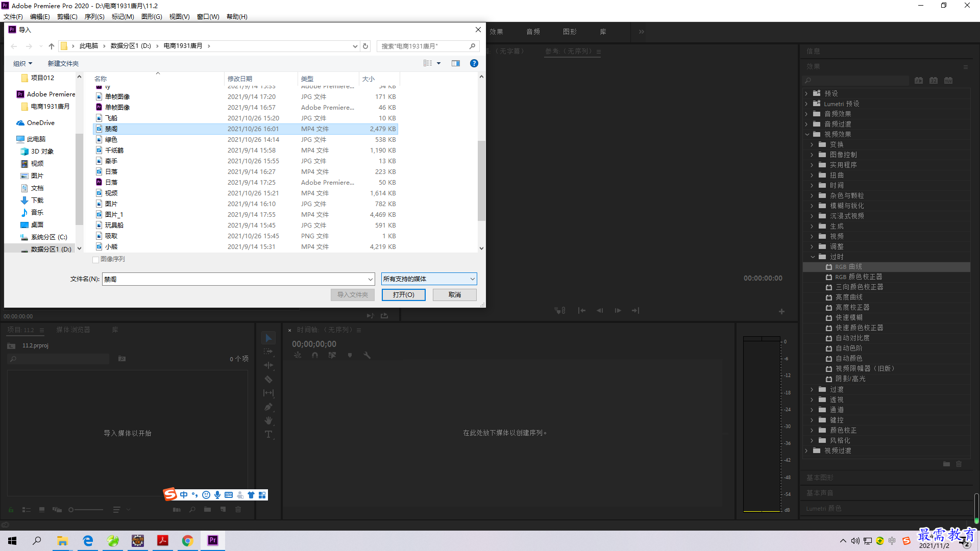Open the 所有支持的媒体 file type dropdown
This screenshot has height=551, width=980.
429,279
